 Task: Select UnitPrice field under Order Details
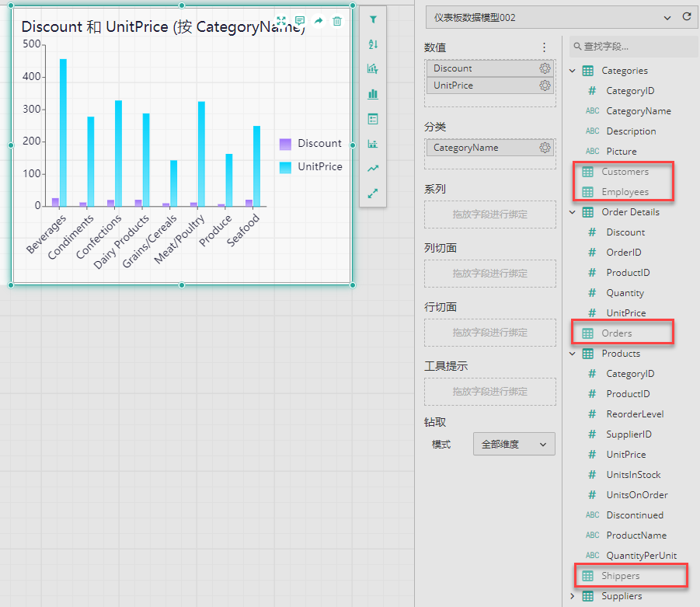click(x=625, y=313)
